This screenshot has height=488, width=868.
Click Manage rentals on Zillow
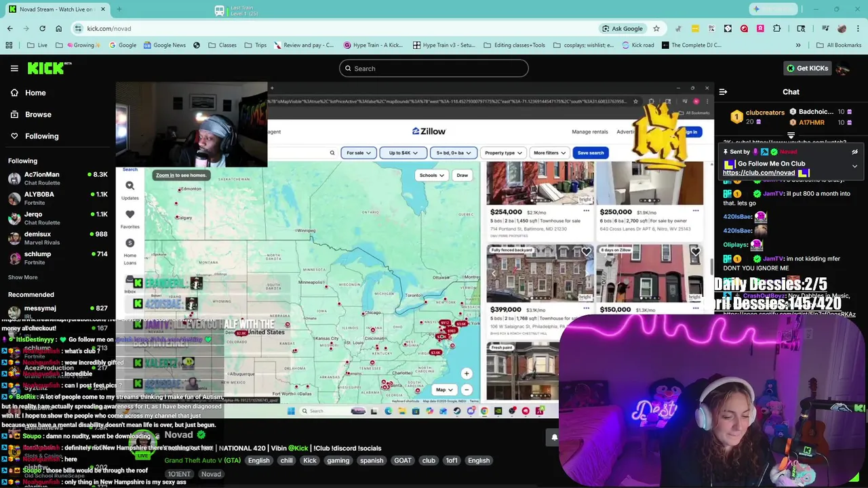tap(590, 131)
